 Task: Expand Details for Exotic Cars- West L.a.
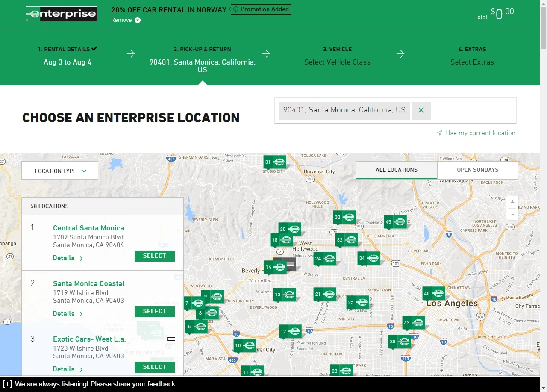68,369
